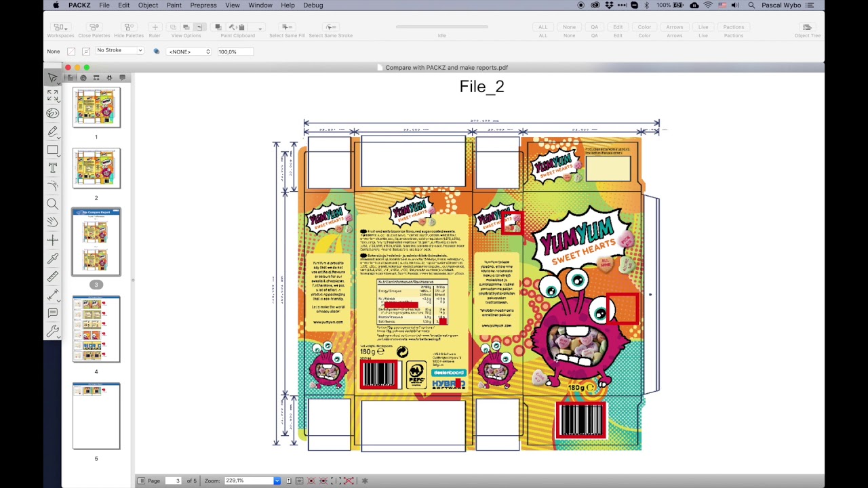Screen dimensions: 868x488
Task: Open the Paint menu
Action: point(174,5)
